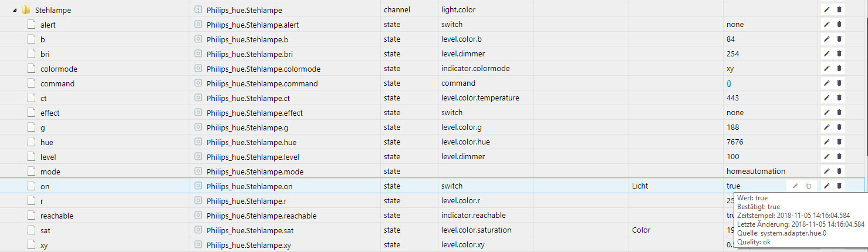Click ID Philips_hue.Stehlampe.on
868x252 pixels.
(x=249, y=186)
